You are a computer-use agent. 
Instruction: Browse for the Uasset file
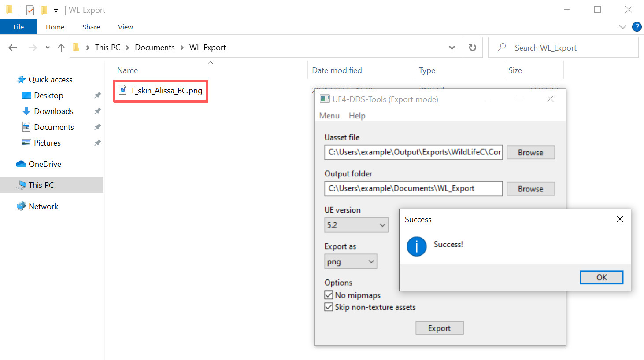[x=530, y=153]
